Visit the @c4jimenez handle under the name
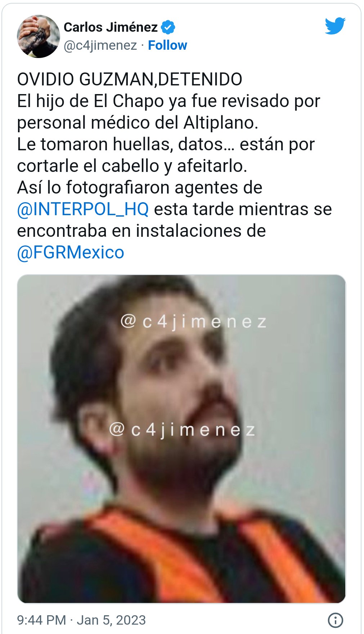 pos(100,45)
